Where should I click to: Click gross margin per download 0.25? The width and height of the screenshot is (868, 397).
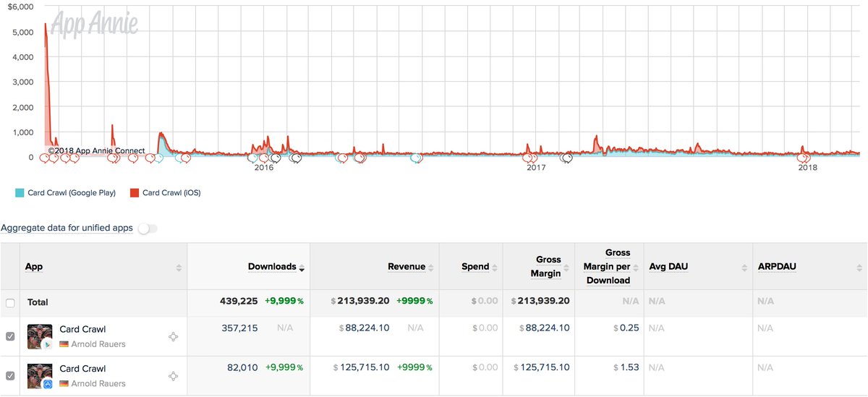tap(630, 328)
